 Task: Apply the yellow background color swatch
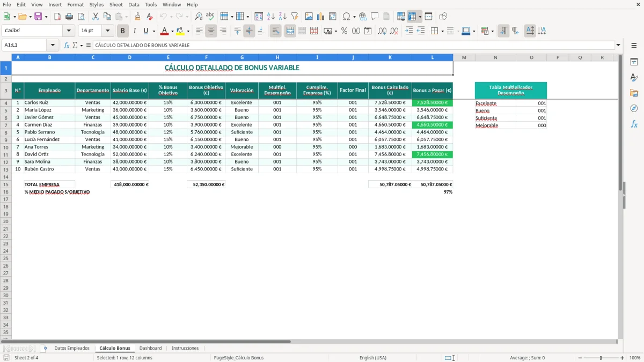click(x=180, y=31)
